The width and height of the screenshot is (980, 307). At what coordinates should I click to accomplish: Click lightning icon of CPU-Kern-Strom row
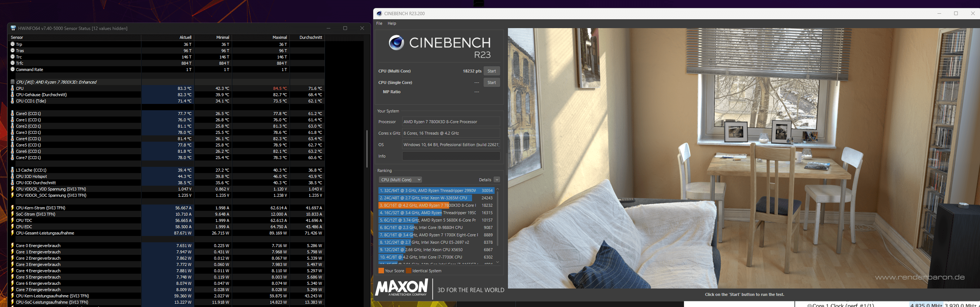coord(13,208)
